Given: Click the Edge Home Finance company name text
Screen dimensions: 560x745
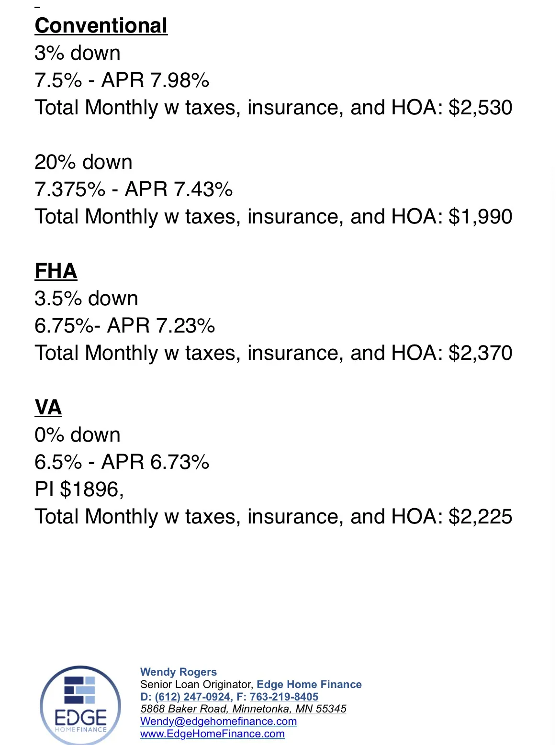Looking at the screenshot, I should [x=309, y=684].
